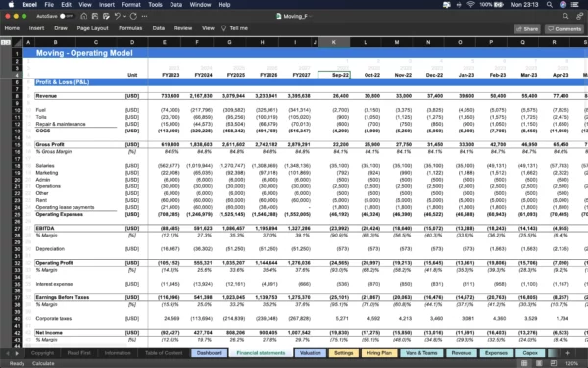
Task: Click the FY2023 revenue value 733,600
Action: [x=171, y=96]
